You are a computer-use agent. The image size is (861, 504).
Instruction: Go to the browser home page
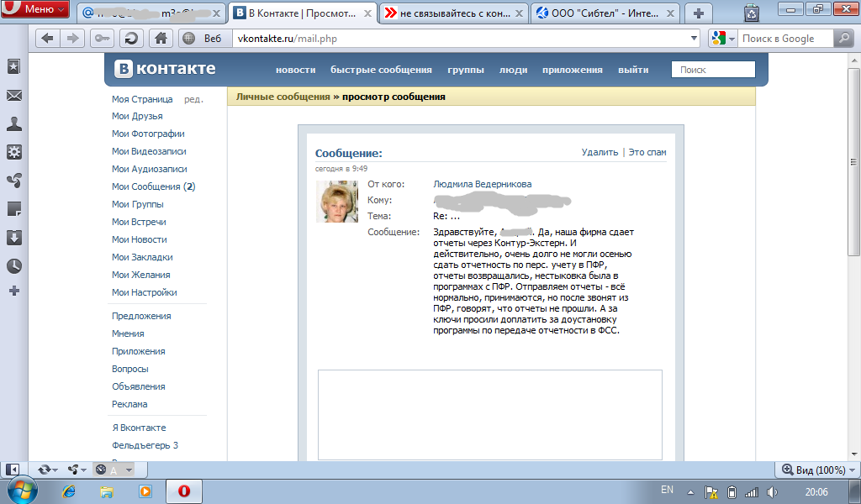point(160,38)
